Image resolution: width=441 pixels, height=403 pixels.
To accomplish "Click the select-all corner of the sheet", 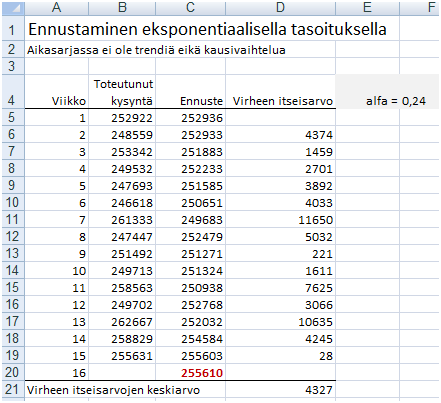I will (13, 8).
